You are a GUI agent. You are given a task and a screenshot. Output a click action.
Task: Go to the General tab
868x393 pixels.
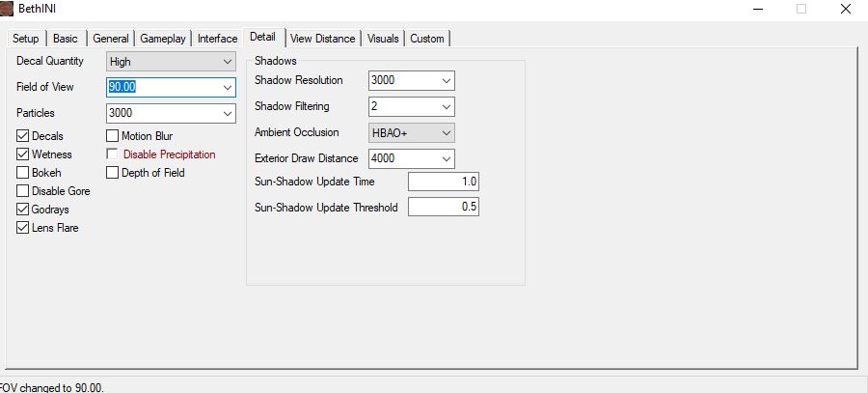point(110,39)
